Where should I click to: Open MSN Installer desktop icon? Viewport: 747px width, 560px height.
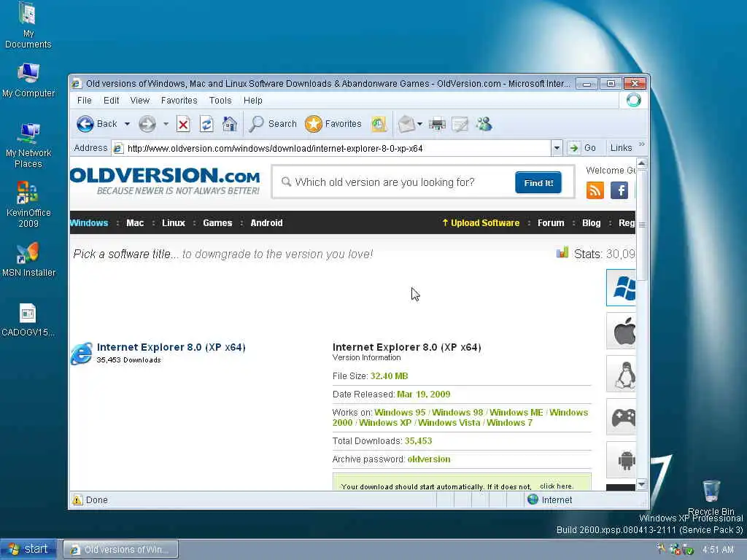(x=28, y=260)
